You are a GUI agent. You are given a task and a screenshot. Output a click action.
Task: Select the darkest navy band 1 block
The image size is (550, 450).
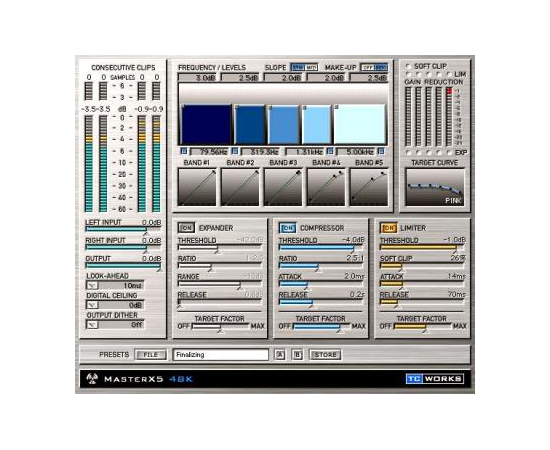point(206,124)
